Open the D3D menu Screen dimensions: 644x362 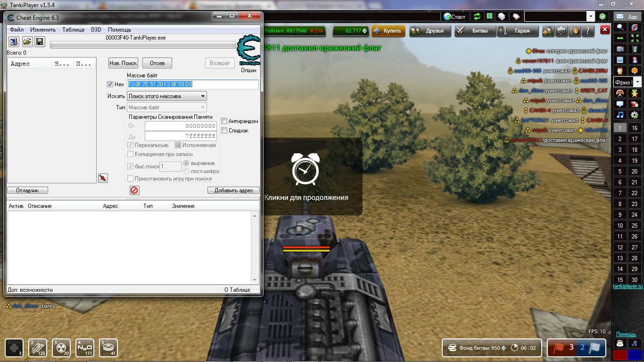pos(96,29)
